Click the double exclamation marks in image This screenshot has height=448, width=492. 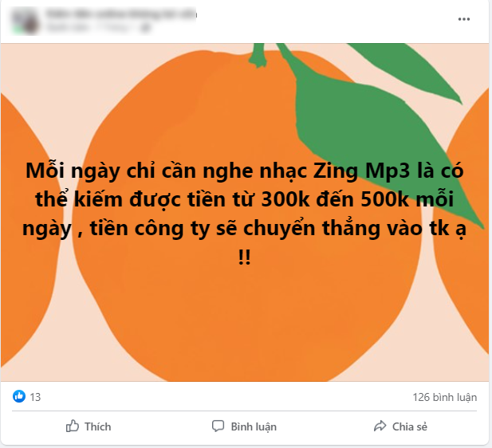245,257
